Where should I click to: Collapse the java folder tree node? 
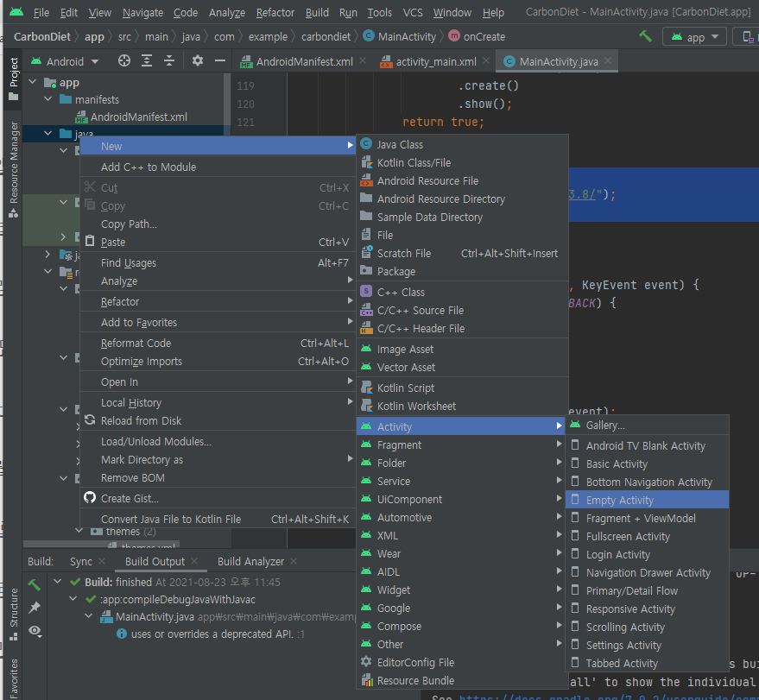click(x=47, y=133)
